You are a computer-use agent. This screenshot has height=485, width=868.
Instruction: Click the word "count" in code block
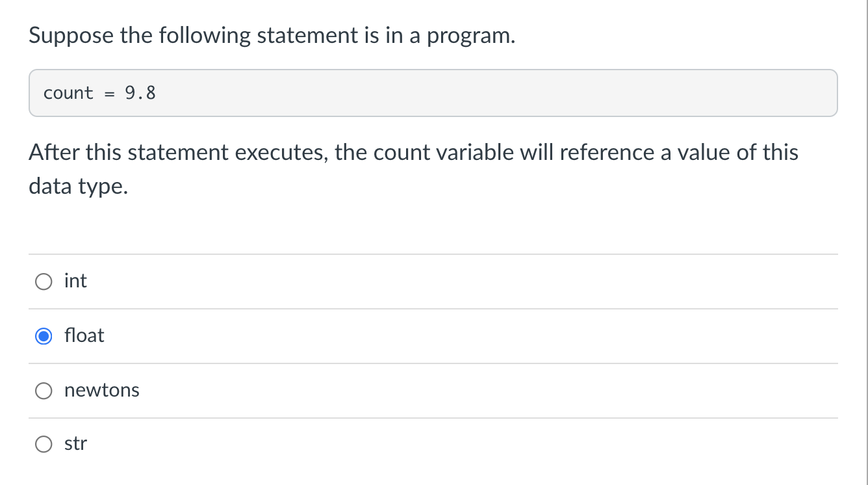click(68, 93)
